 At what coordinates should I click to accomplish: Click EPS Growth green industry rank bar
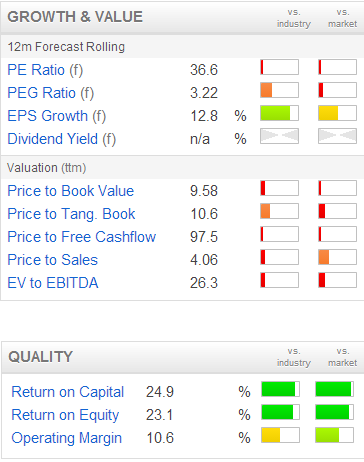pos(279,113)
